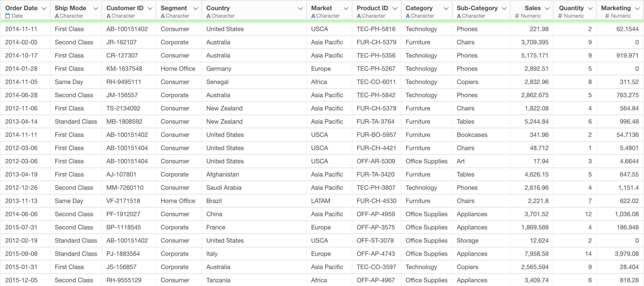Image resolution: width=644 pixels, height=286 pixels.
Task: Click the Numeric hash icon under Sales
Action: tap(517, 16)
